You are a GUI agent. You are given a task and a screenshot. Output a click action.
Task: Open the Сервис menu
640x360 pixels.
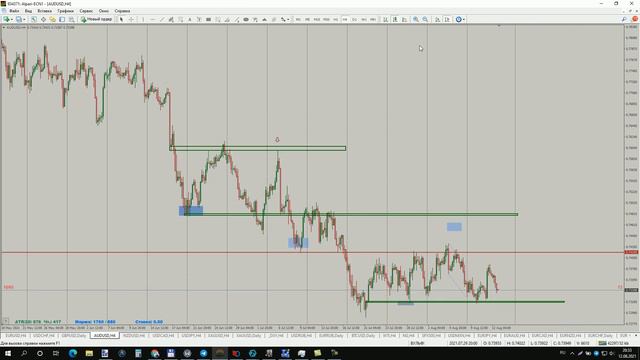(86, 11)
